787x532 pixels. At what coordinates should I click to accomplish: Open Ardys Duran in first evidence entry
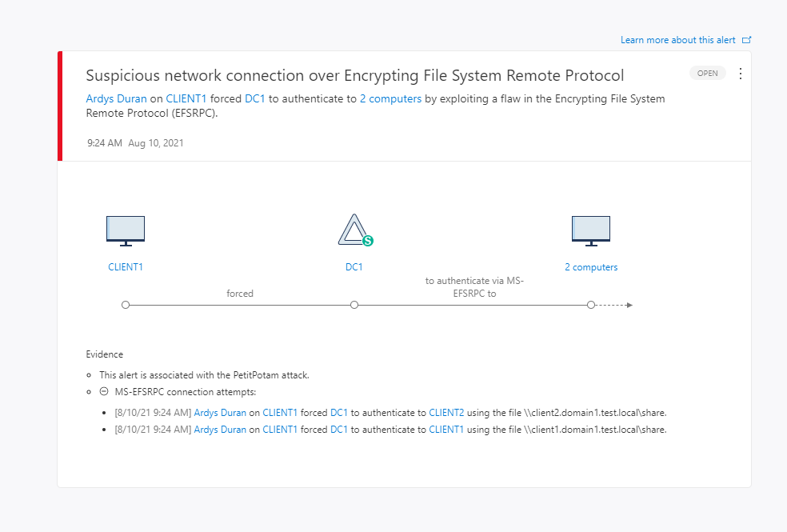(x=220, y=413)
